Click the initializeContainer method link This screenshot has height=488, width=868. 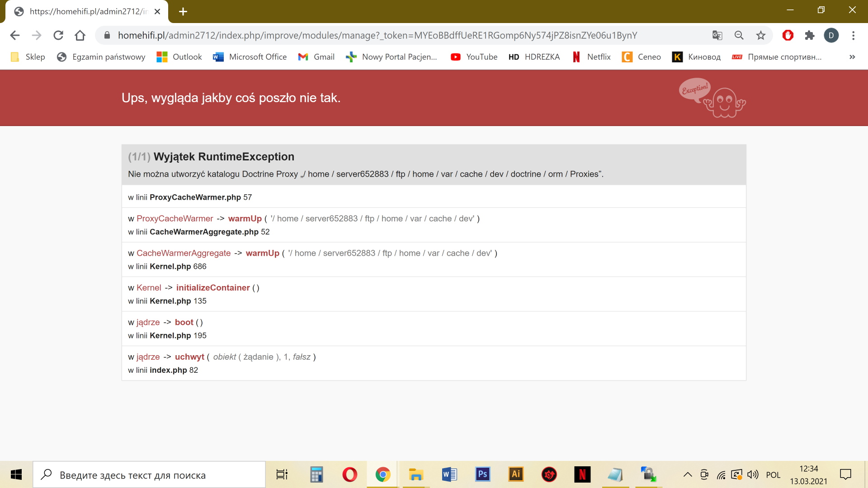click(213, 288)
